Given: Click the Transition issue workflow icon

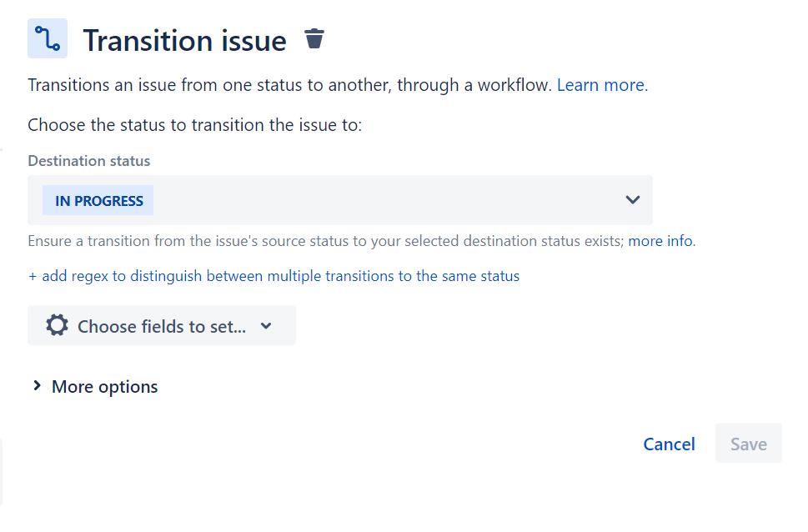Looking at the screenshot, I should point(47,38).
